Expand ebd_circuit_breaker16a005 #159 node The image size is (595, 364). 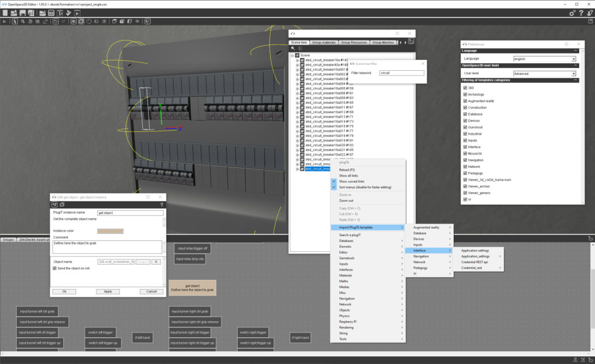[297, 88]
